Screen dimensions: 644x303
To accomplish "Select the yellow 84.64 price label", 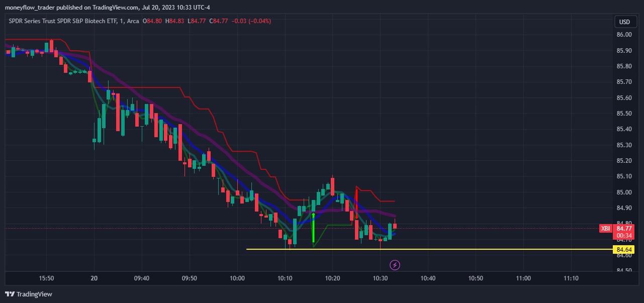I will click(x=624, y=249).
